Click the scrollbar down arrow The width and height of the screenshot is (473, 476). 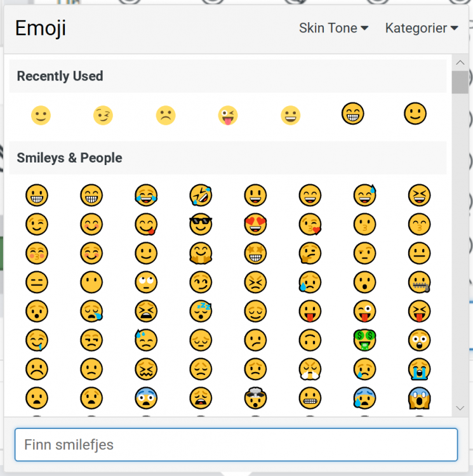pos(460,408)
